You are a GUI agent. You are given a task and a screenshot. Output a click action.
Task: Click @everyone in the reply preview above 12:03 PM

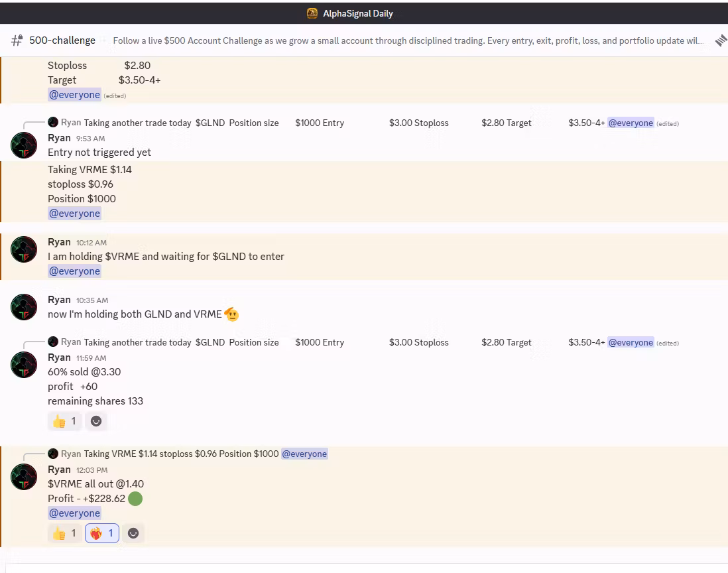tap(304, 454)
